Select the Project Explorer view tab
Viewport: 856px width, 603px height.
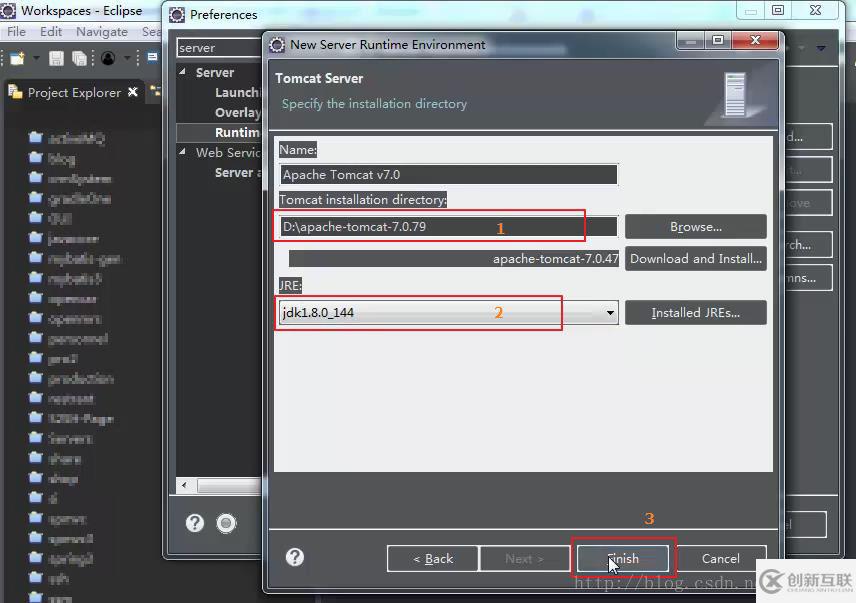coord(74,93)
